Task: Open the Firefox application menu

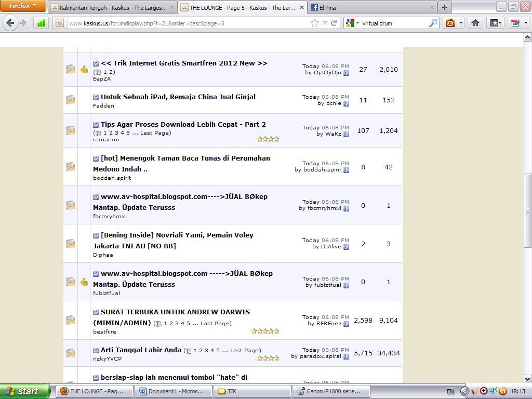Action: click(x=23, y=6)
